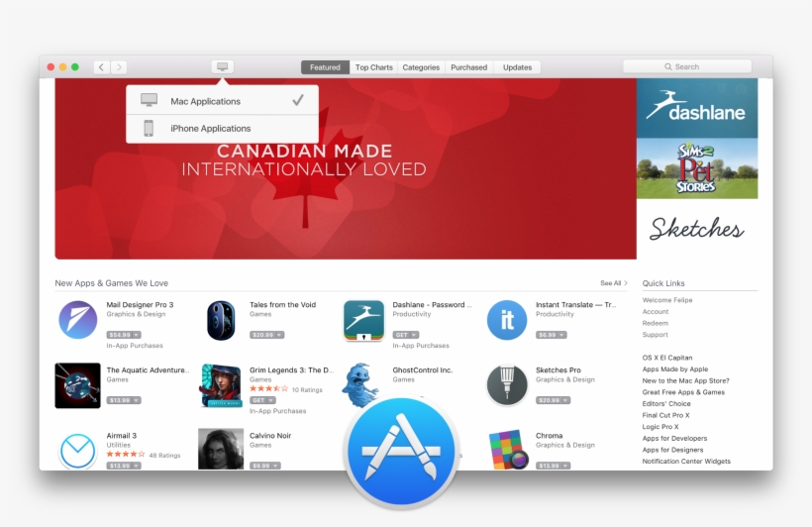Select Mac Applications in the popup
Screen dimensions: 812x527
[x=222, y=101]
